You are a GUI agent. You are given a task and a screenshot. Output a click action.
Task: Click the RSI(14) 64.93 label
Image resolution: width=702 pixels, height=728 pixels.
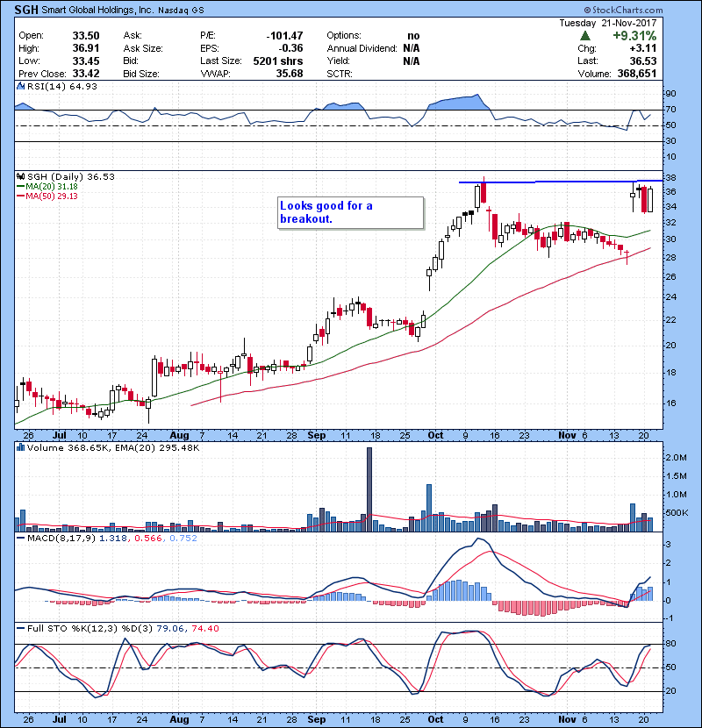pyautogui.click(x=62, y=86)
